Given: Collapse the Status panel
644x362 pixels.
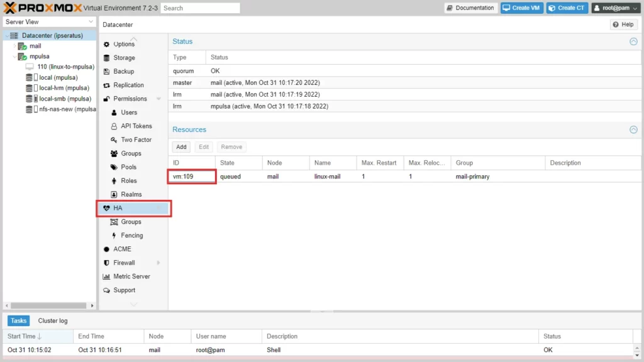Looking at the screenshot, I should coord(633,41).
